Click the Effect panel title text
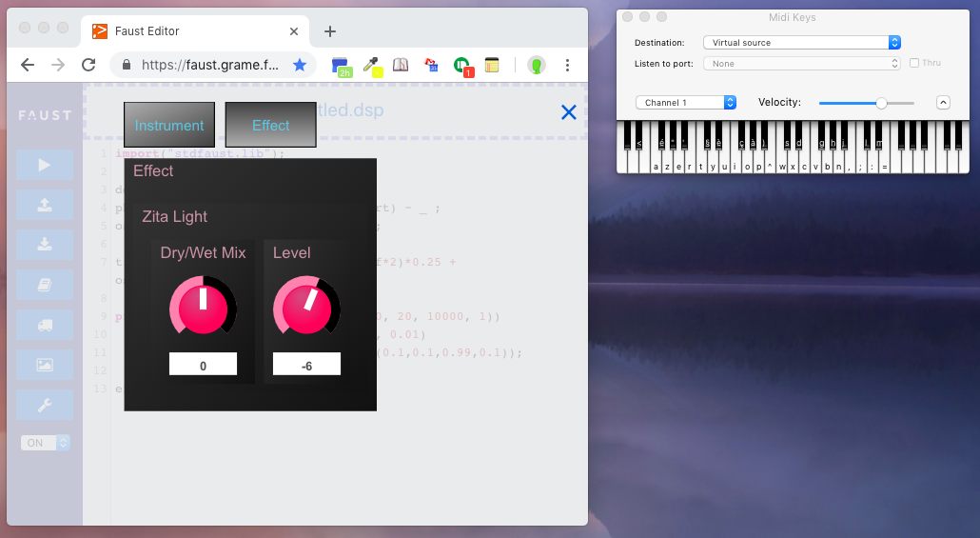This screenshot has width=980, height=538. (x=153, y=170)
